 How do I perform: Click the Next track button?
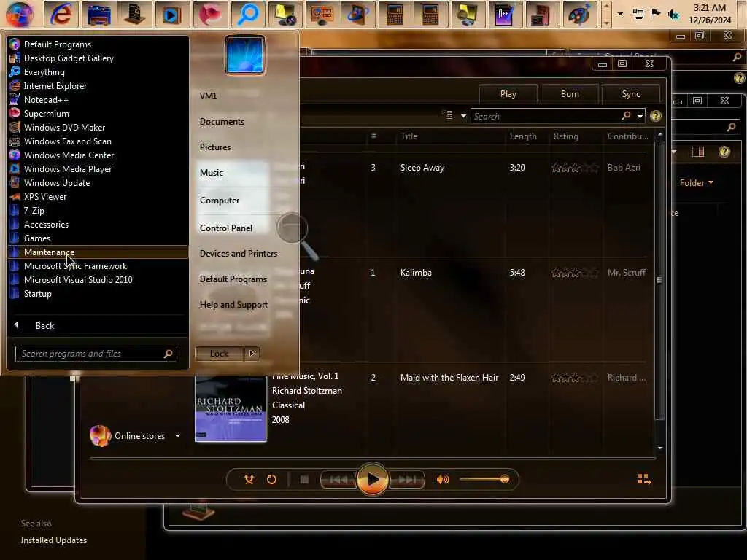click(406, 480)
